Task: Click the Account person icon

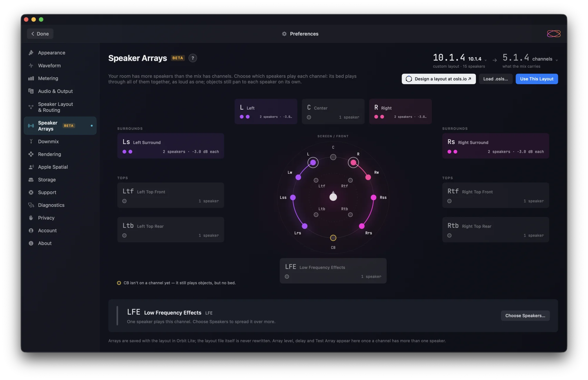Action: [x=31, y=230]
